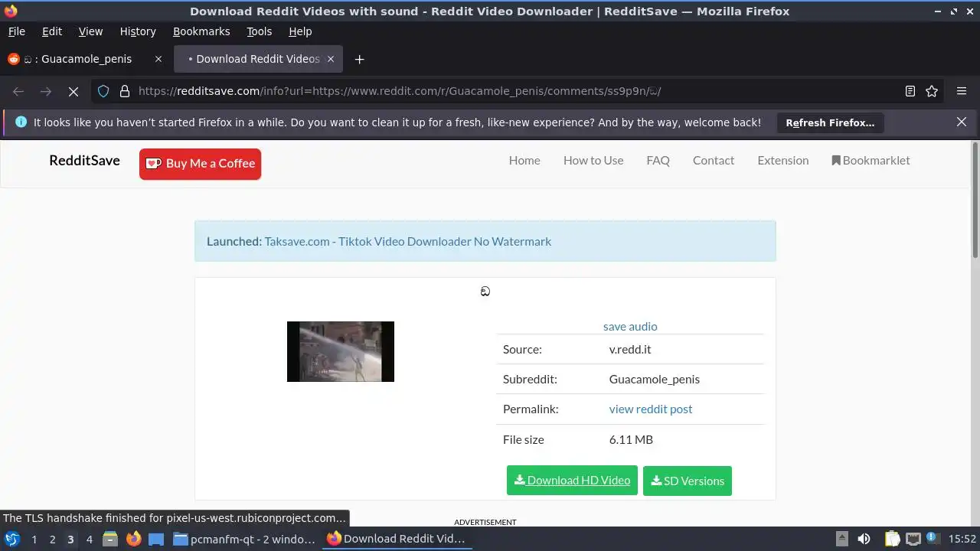Close the Guacamole_penis tab
The width and height of the screenshot is (980, 551).
point(158,59)
